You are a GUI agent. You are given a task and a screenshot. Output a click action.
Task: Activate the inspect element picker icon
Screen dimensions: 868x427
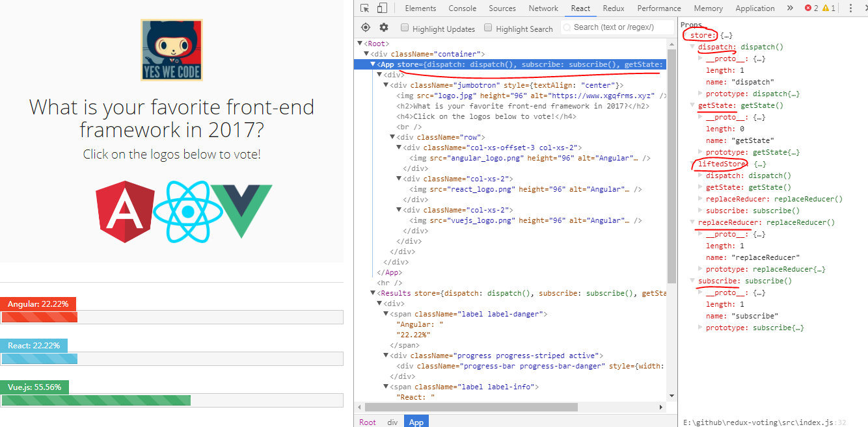pyautogui.click(x=365, y=8)
